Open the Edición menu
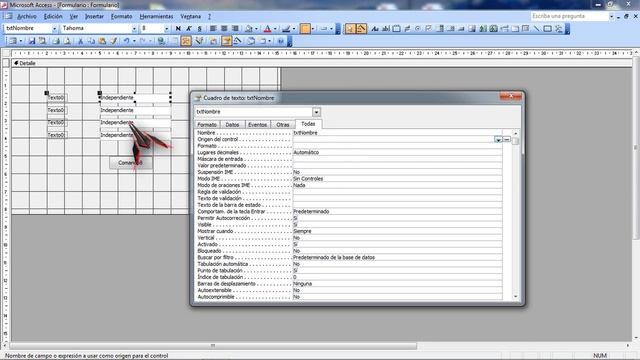Screen dimensions: 640x360 click(x=53, y=16)
